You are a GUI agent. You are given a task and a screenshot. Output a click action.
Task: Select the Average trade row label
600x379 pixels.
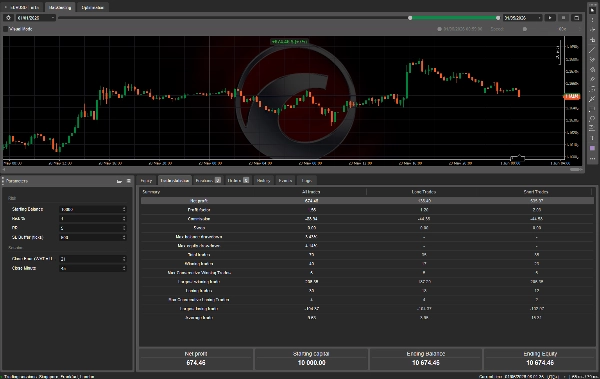point(199,318)
